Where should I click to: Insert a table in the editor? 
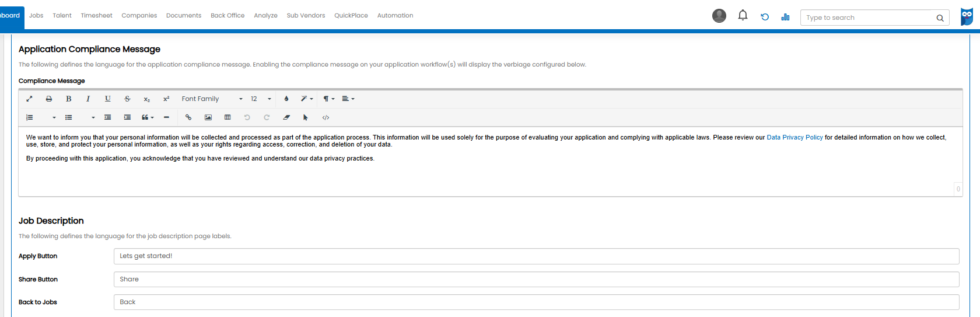coord(228,117)
